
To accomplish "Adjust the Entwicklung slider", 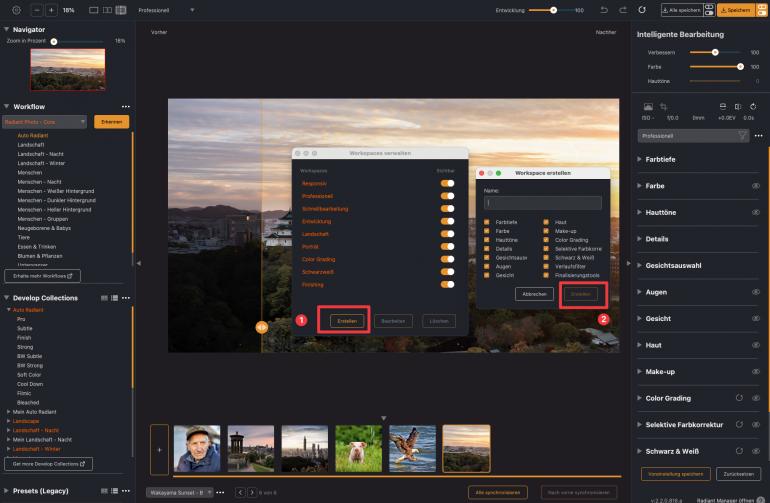I will 553,10.
